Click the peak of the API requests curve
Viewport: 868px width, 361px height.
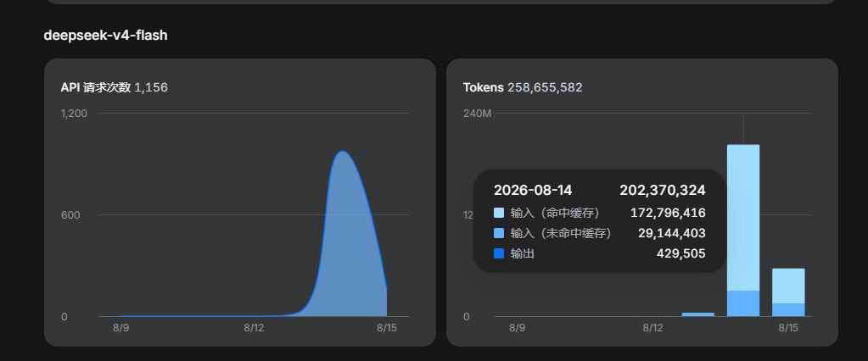(343, 152)
